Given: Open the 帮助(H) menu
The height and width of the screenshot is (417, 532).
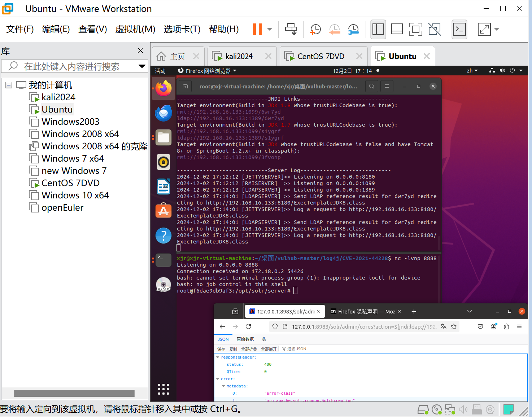Looking at the screenshot, I should pos(224,29).
